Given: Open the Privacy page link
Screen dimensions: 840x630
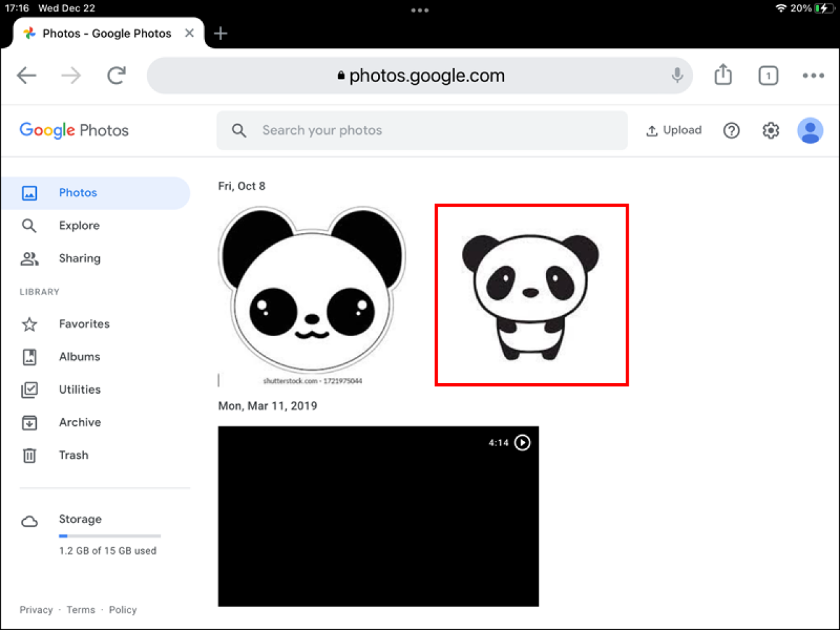Looking at the screenshot, I should pos(36,610).
